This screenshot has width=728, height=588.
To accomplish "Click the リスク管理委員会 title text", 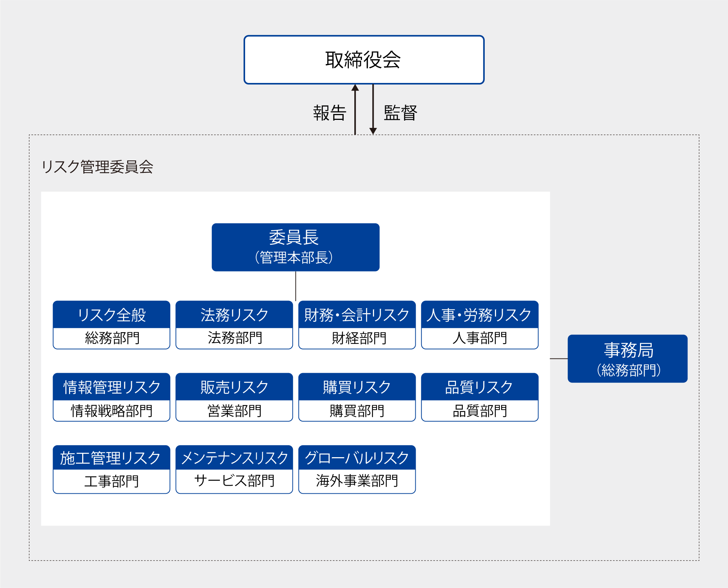I will point(97,167).
